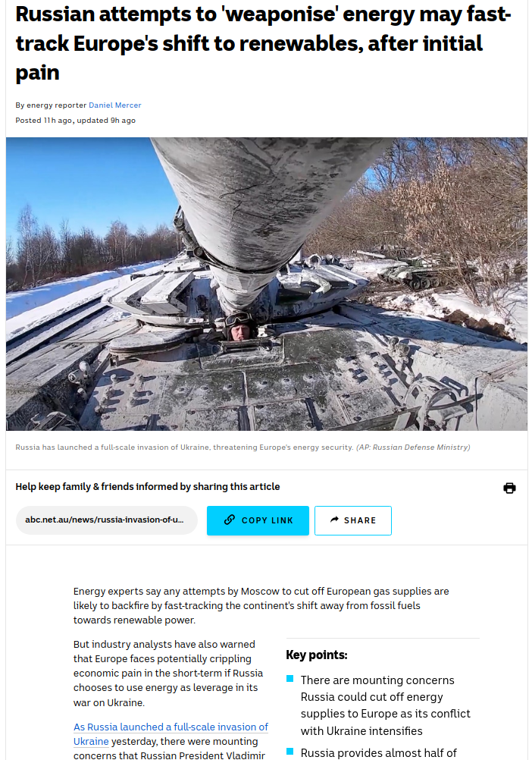Click the 'There are mounting concerns' key point text
The image size is (532, 760).
(x=385, y=705)
